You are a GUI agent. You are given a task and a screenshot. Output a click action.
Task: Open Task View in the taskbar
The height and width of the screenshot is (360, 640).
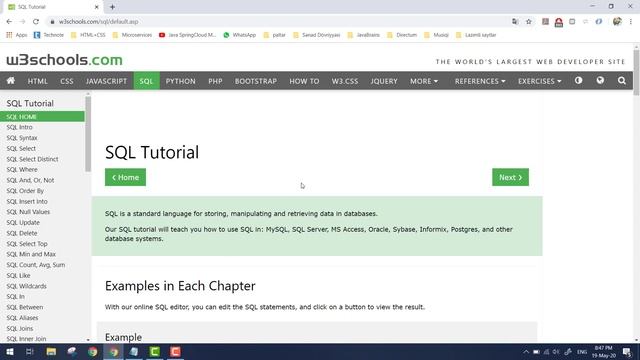29,351
